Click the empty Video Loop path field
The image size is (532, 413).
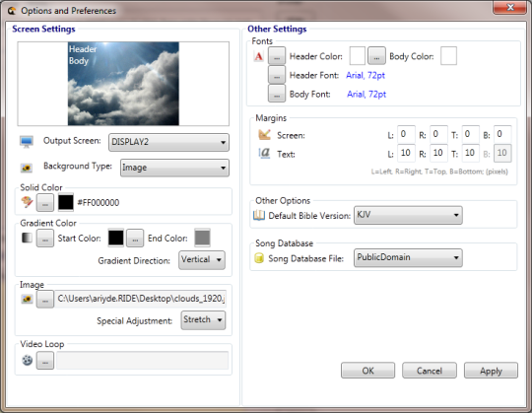tap(143, 360)
